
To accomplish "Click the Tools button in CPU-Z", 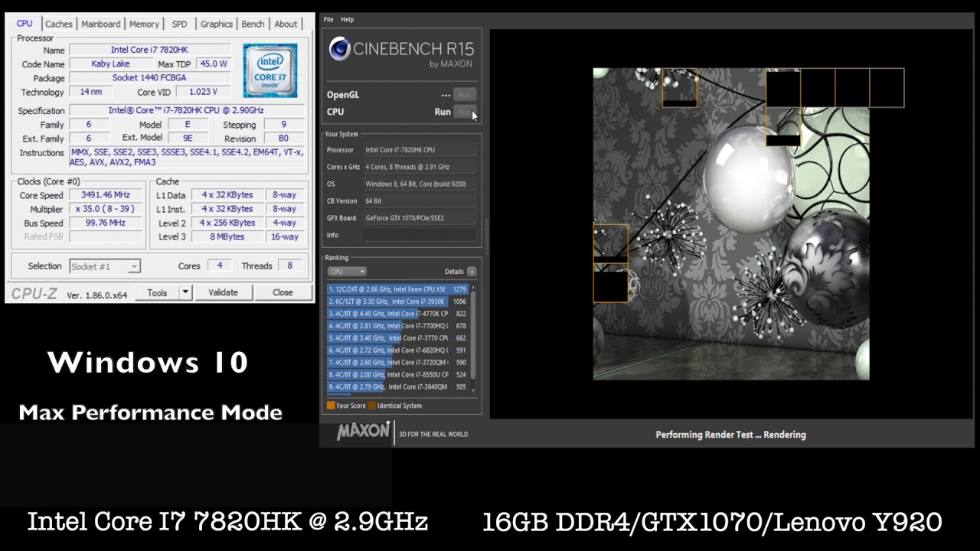I will tap(157, 292).
